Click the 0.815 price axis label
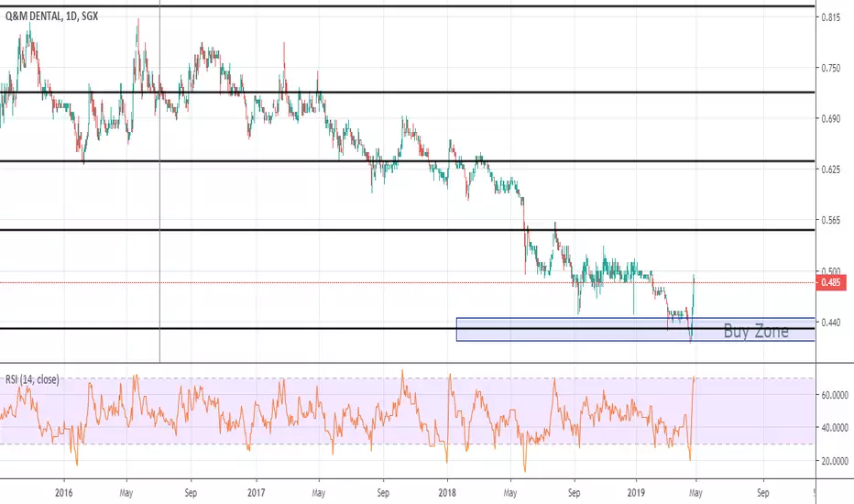The height and width of the screenshot is (504, 854). click(830, 17)
